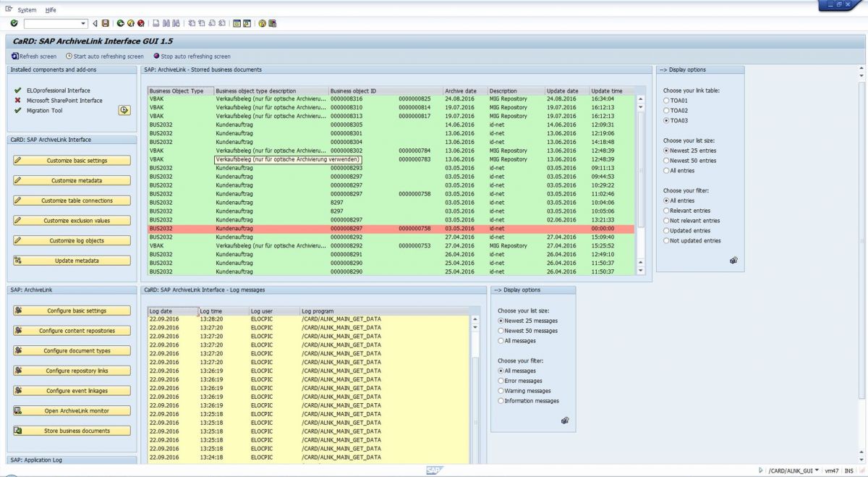Open the System menu
The width and height of the screenshot is (868, 477).
[27, 10]
